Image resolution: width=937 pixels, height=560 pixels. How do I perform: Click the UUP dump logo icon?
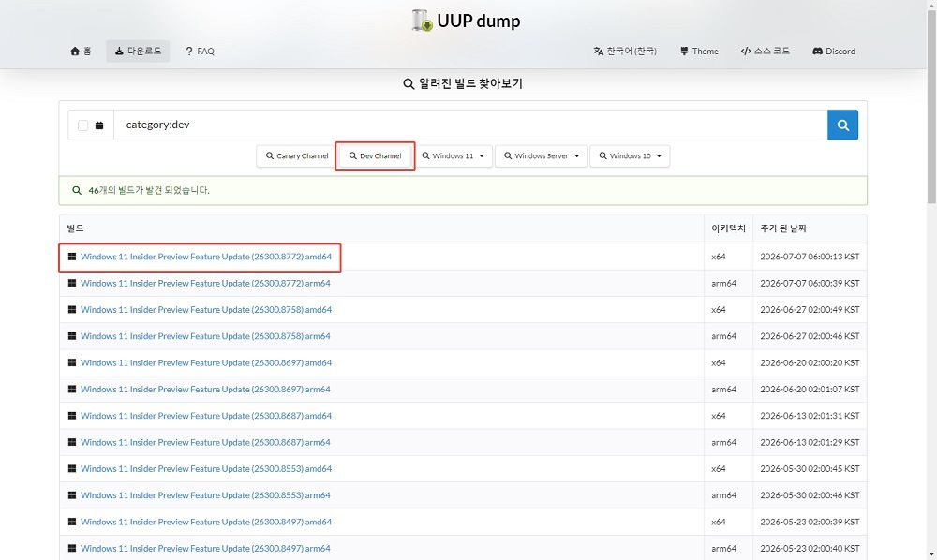pos(422,21)
